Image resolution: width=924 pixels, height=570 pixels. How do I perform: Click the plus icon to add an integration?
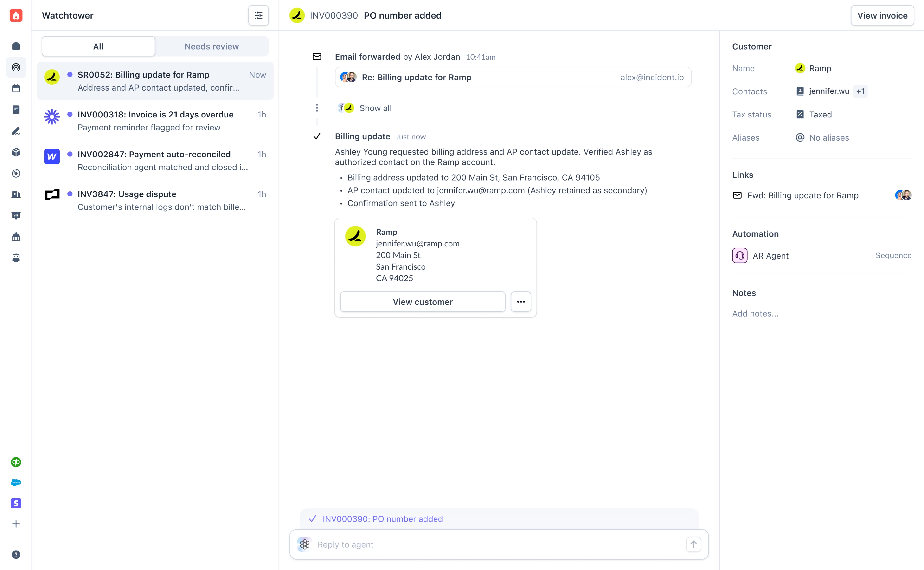point(16,524)
